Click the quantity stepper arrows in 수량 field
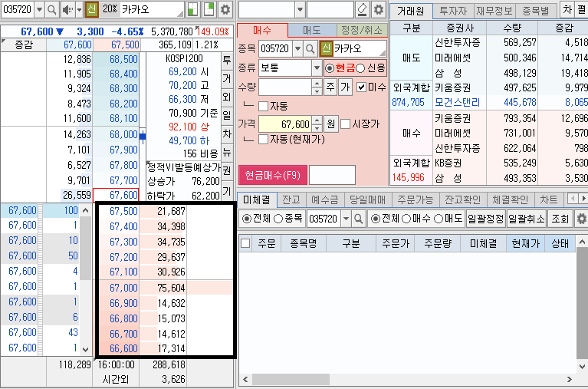The image size is (588, 389). (317, 87)
